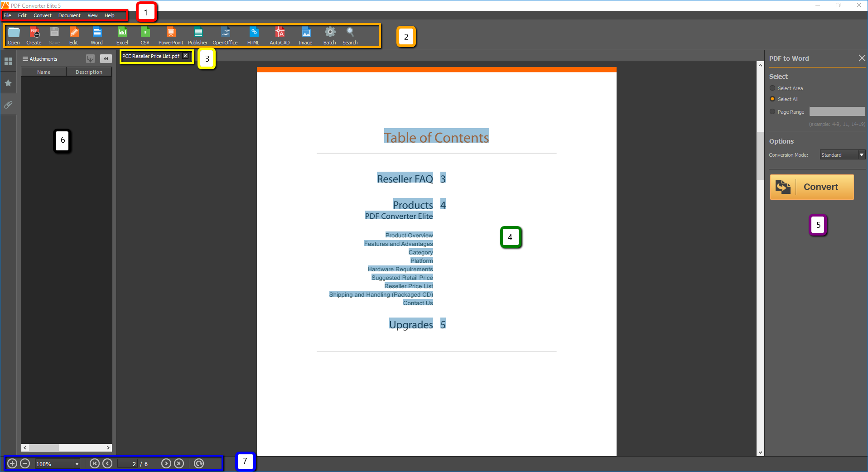Open the Attachments panel menu
The image size is (868, 472).
tap(25, 59)
